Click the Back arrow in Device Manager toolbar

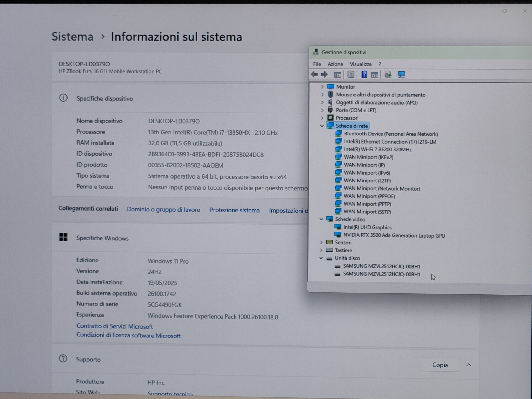pos(314,75)
